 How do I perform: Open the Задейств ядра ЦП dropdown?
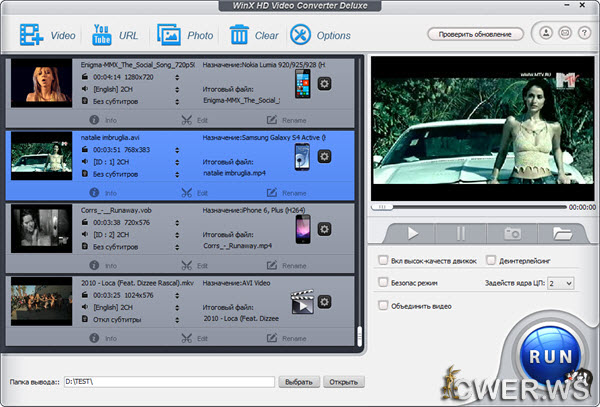point(561,283)
